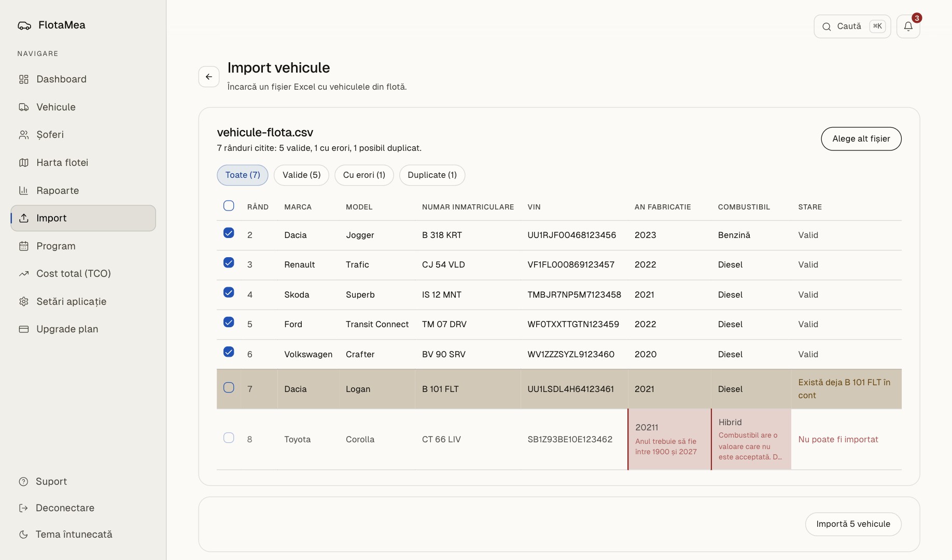952x560 pixels.
Task: Uncheck the Dacia Jogger row checkbox
Action: pyautogui.click(x=229, y=233)
